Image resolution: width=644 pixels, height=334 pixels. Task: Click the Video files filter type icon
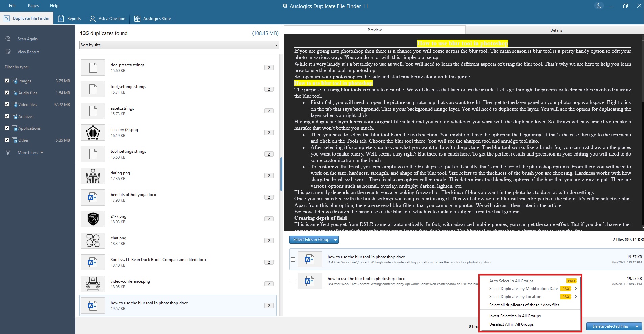[14, 104]
